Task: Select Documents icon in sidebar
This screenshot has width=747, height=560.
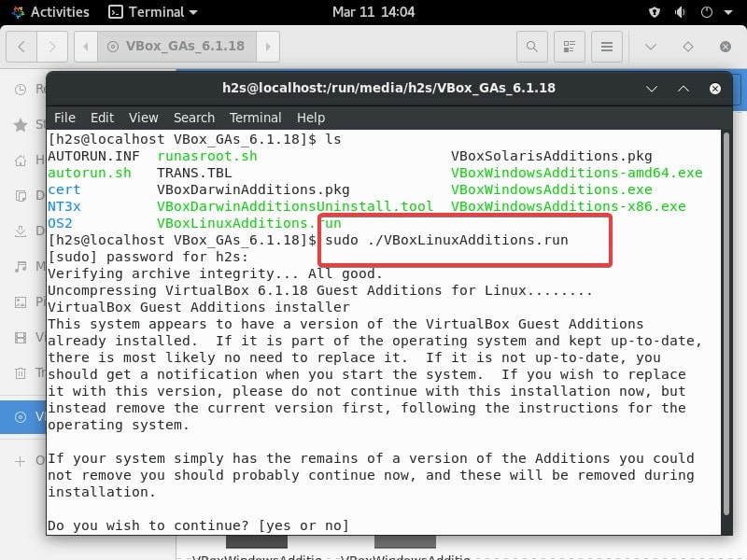Action: click(21, 196)
